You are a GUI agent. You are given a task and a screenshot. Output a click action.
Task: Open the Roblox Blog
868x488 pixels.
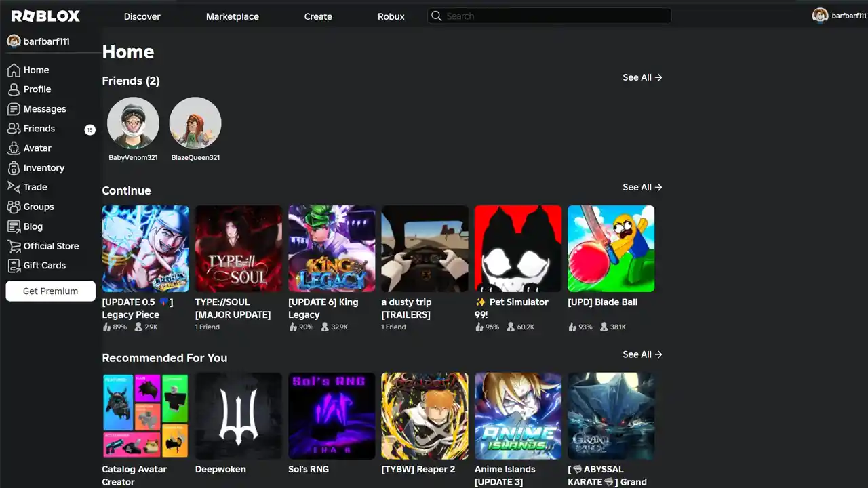[x=33, y=226]
